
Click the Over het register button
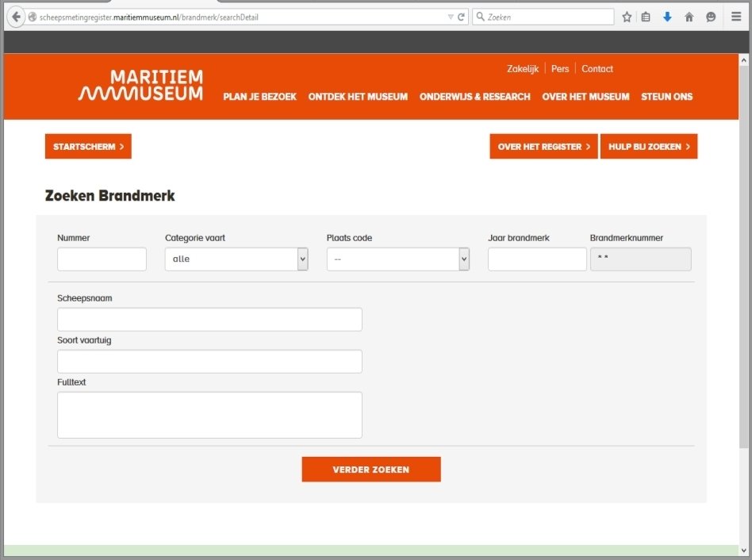click(543, 146)
